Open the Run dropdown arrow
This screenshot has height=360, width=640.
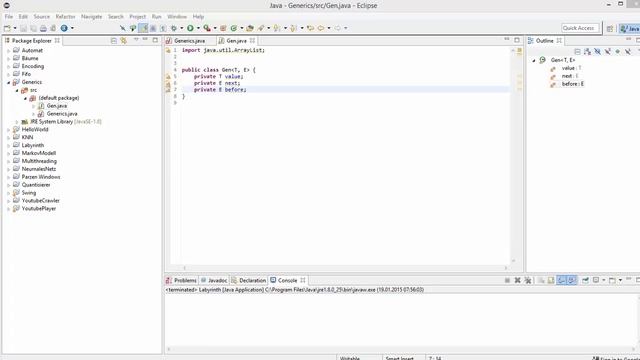(x=198, y=28)
